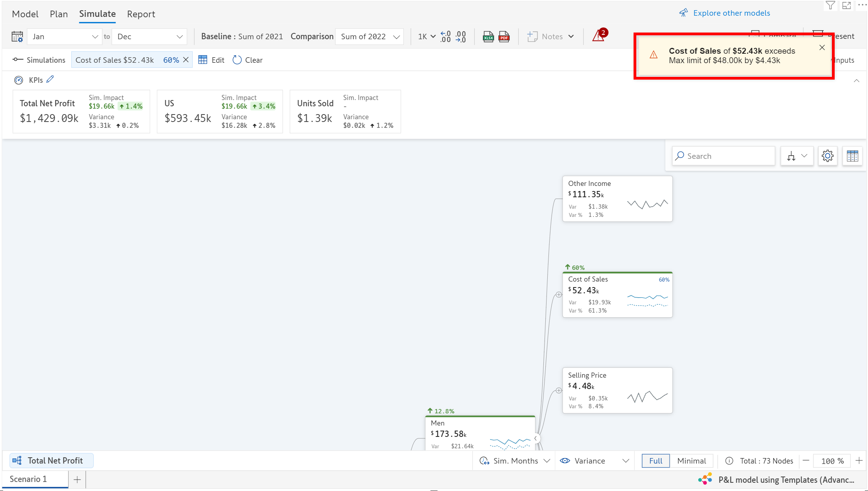Open the Explore other models link
Image resolution: width=868 pixels, height=491 pixels.
pyautogui.click(x=731, y=13)
